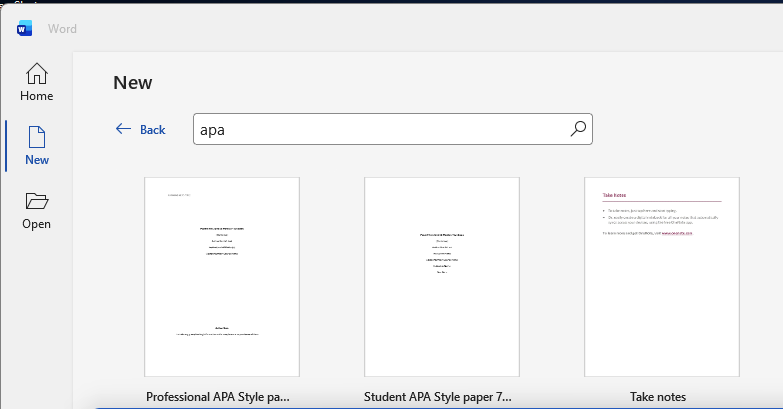Focus the template search box containing 'apa'
The width and height of the screenshot is (783, 409).
coord(380,129)
